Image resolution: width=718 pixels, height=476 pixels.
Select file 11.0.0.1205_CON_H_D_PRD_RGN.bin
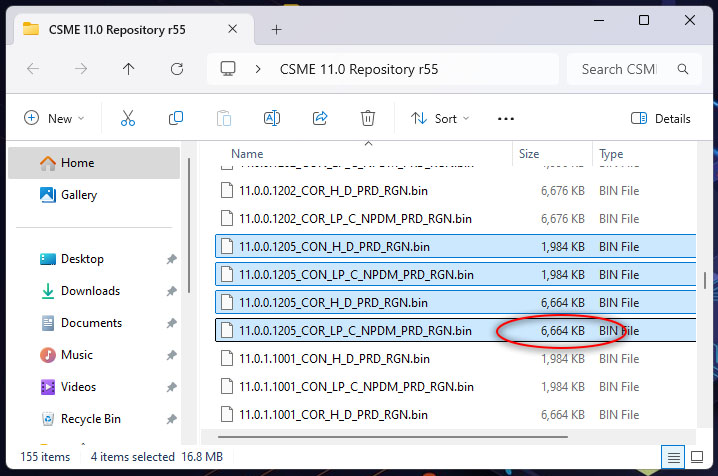(x=456, y=247)
